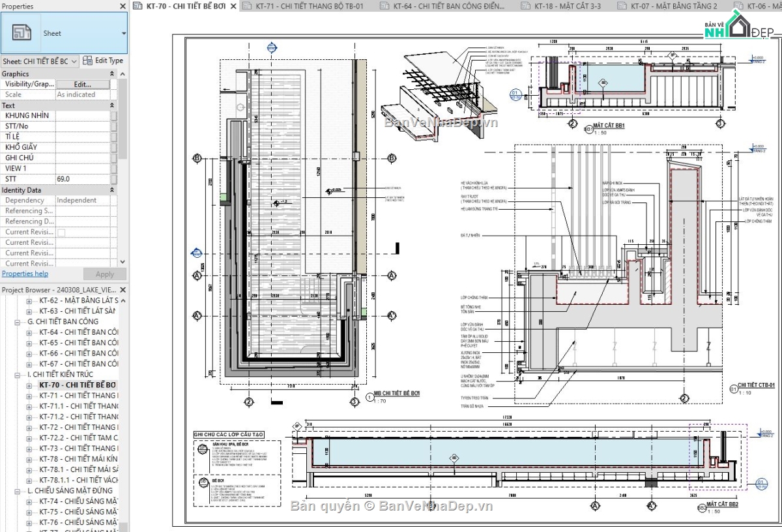
Task: Select KT-72.2 - CHI TIẾT TAM C tree item
Action: point(79,438)
